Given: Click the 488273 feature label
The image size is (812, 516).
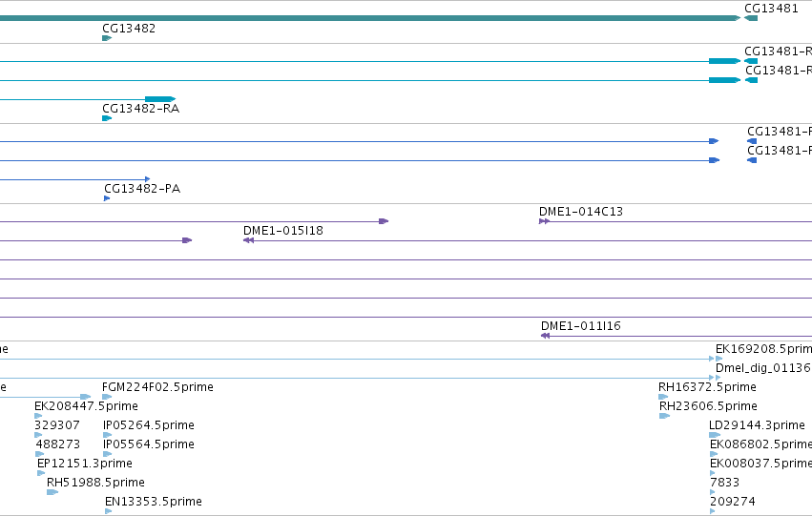Looking at the screenshot, I should (x=58, y=444).
